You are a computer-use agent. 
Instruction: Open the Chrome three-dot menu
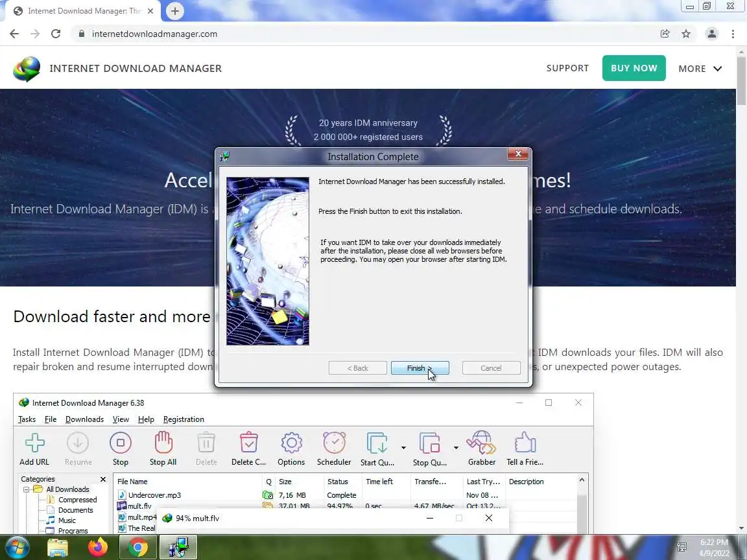(733, 34)
